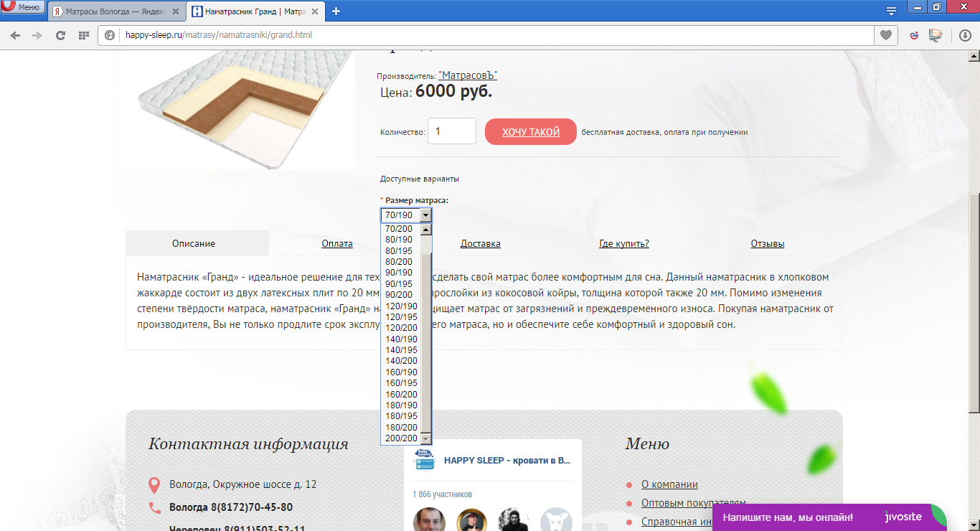Click the monitor extension icon in the toolbar
The width and height of the screenshot is (980, 531).
[x=935, y=35]
